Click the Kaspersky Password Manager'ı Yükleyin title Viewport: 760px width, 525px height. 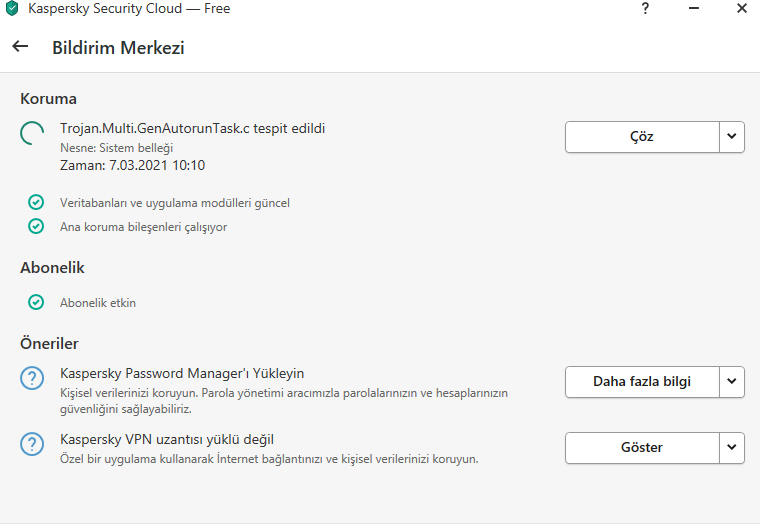point(182,373)
